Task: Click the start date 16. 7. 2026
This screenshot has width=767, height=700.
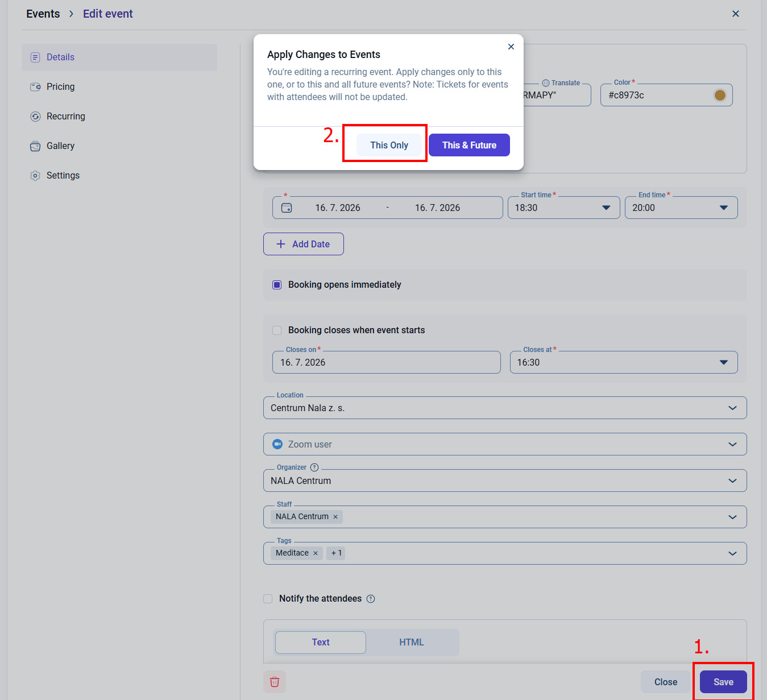Action: tap(338, 208)
